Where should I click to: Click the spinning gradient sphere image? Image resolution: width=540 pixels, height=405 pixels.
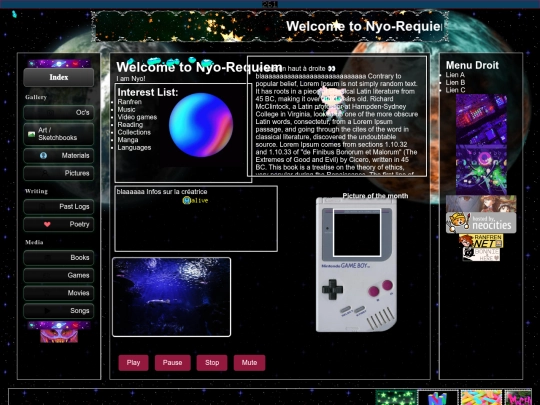coord(201,125)
